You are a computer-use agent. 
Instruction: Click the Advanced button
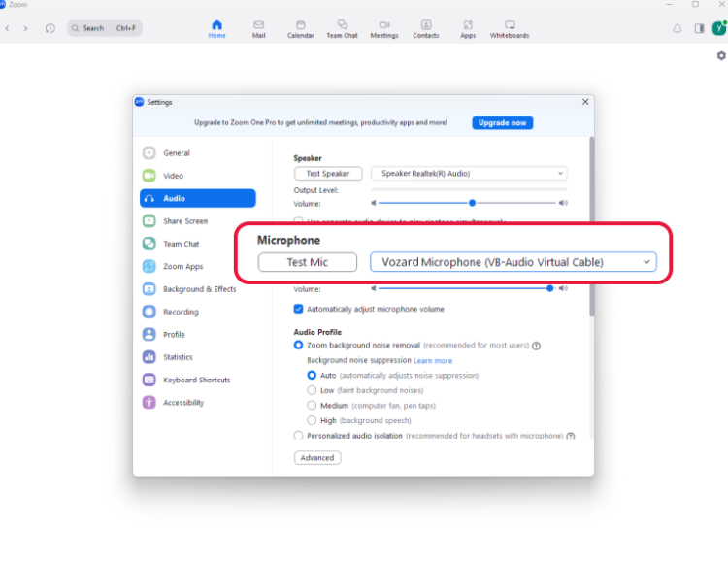pyautogui.click(x=317, y=457)
